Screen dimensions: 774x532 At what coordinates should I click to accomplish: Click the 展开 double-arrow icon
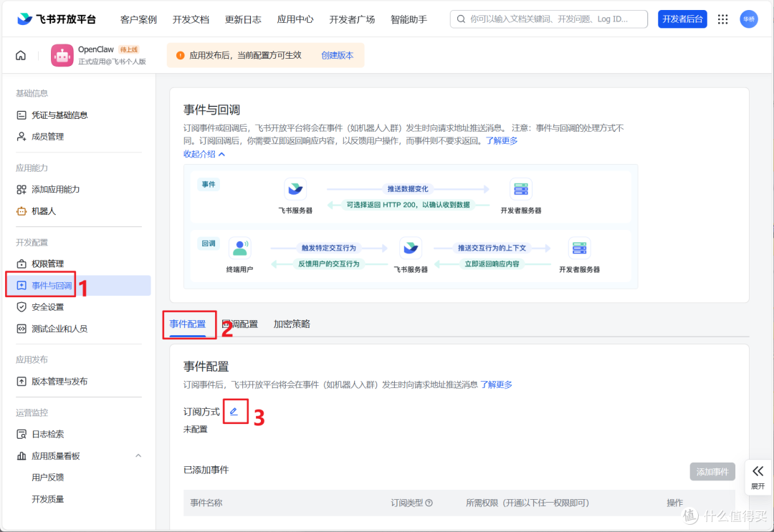(758, 471)
